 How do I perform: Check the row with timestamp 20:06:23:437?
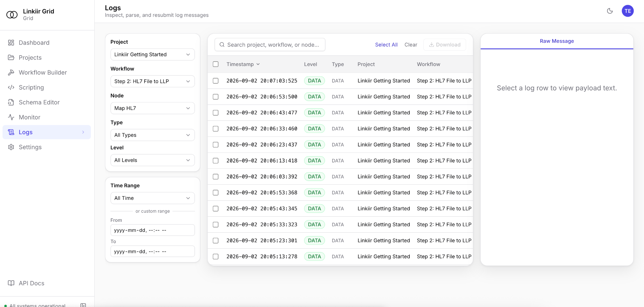point(216,145)
